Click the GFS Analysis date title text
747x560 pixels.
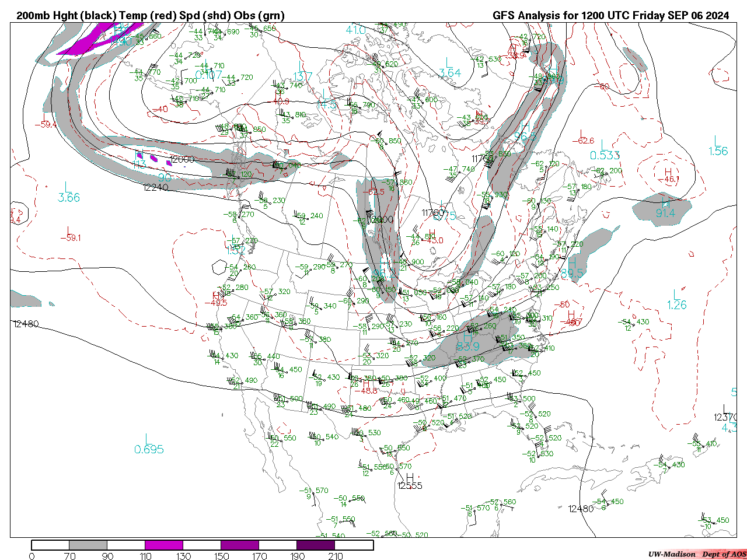coord(610,16)
